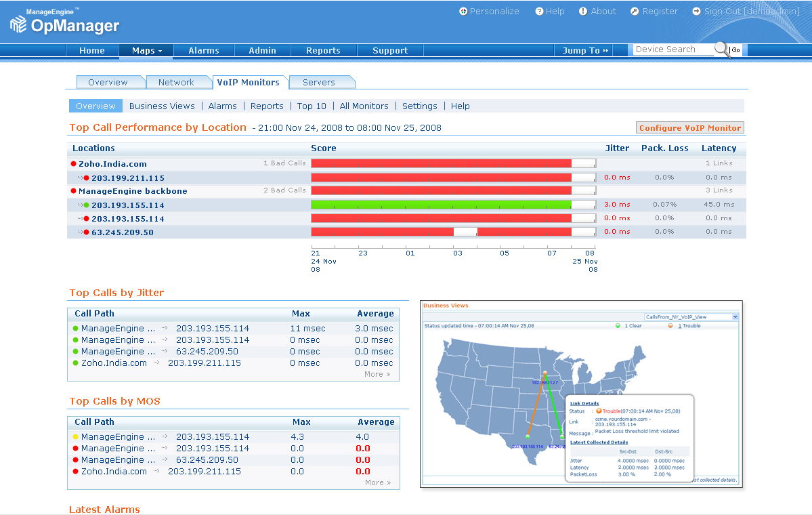Viewport: 812px width, 515px height.
Task: Switch to the Servers tab
Action: (x=319, y=83)
